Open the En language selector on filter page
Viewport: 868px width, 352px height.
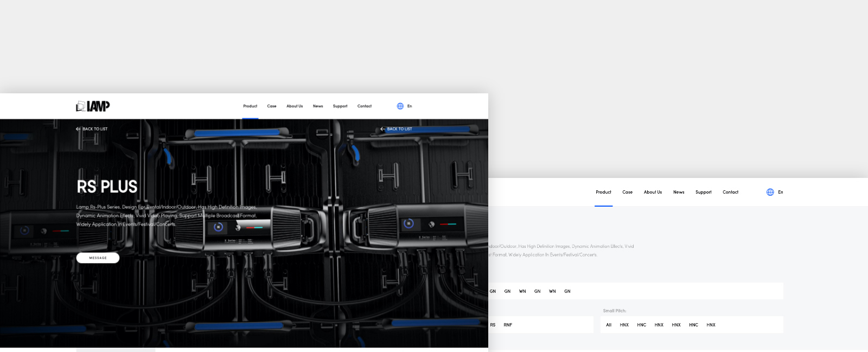(780, 192)
